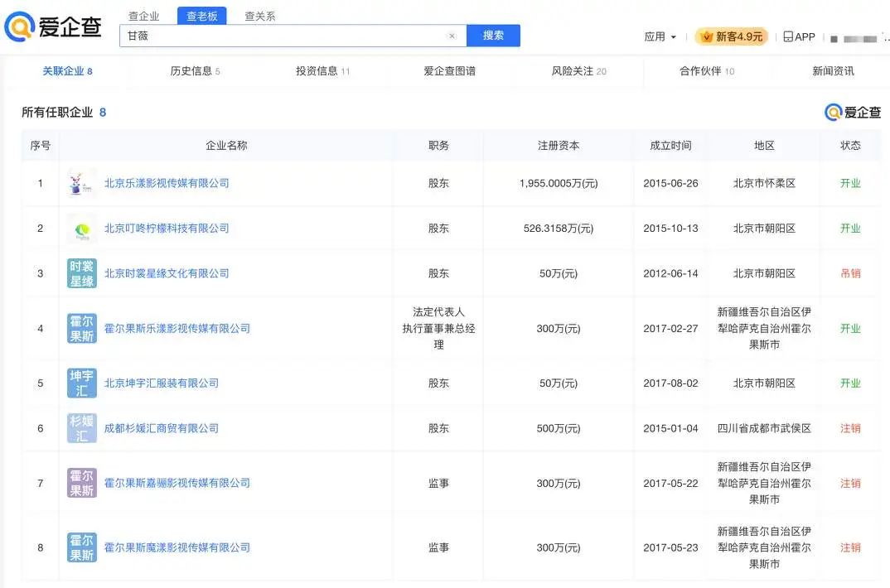Image resolution: width=890 pixels, height=588 pixels.
Task: Click the 杉媛汇 company logo tile
Action: [x=81, y=428]
